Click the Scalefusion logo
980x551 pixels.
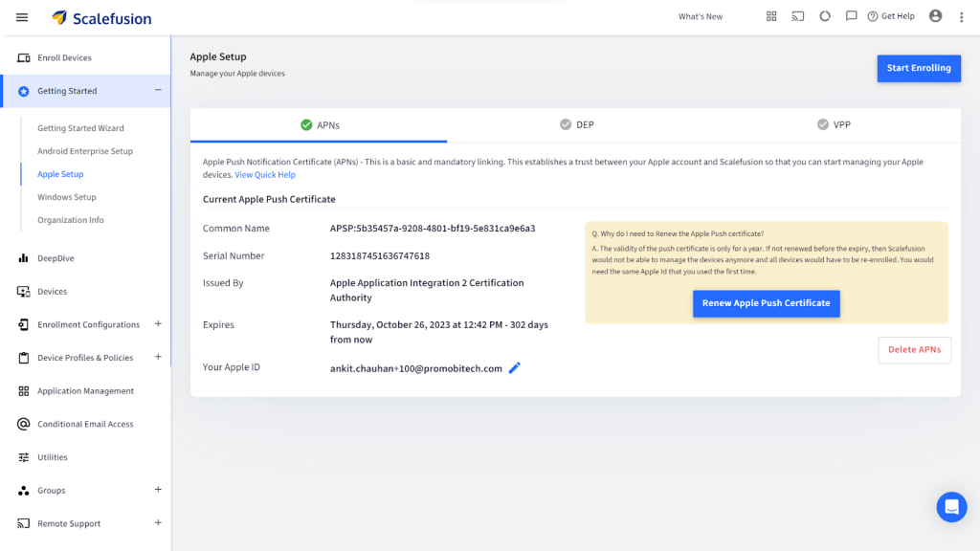(x=101, y=18)
